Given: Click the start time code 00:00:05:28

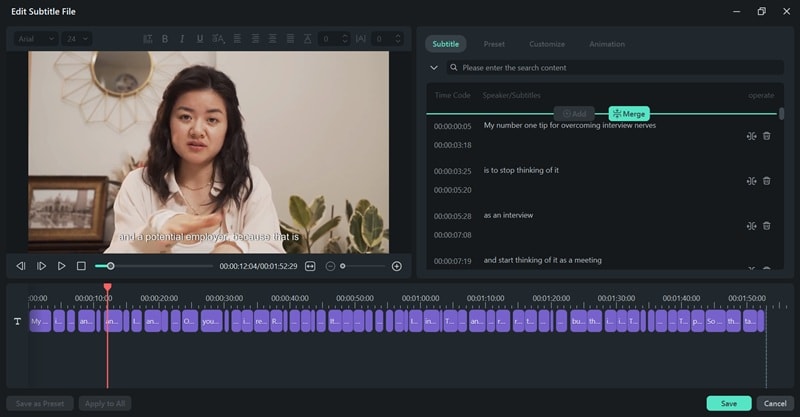Looking at the screenshot, I should point(453,216).
